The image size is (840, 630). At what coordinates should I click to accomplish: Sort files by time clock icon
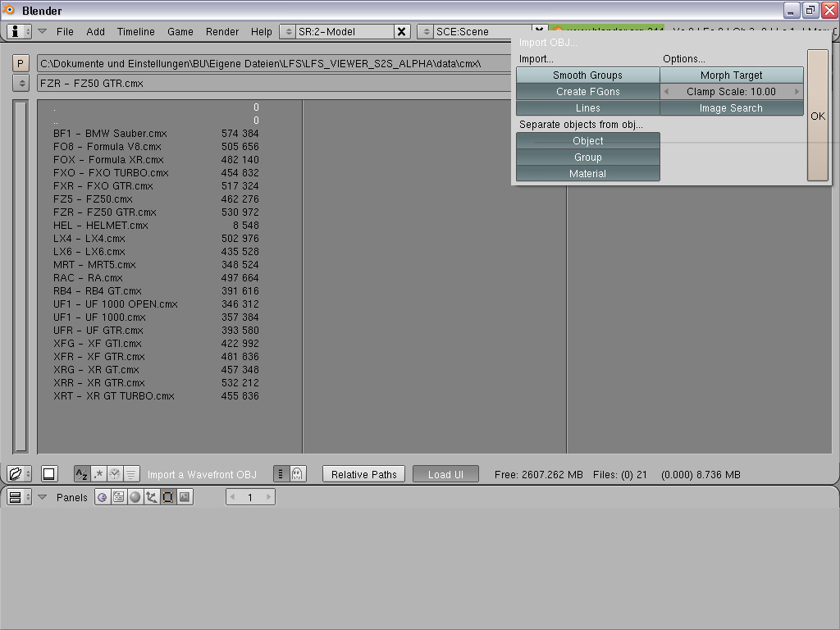coord(115,474)
